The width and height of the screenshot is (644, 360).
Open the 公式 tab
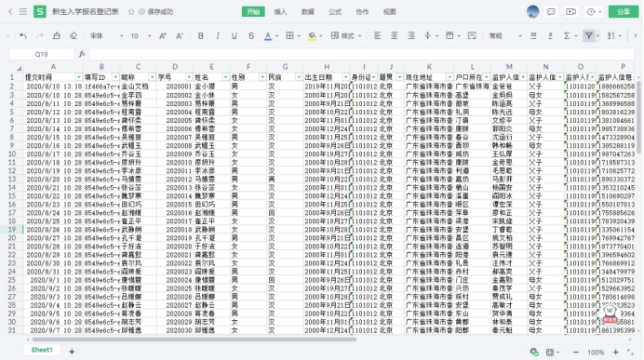pos(335,12)
